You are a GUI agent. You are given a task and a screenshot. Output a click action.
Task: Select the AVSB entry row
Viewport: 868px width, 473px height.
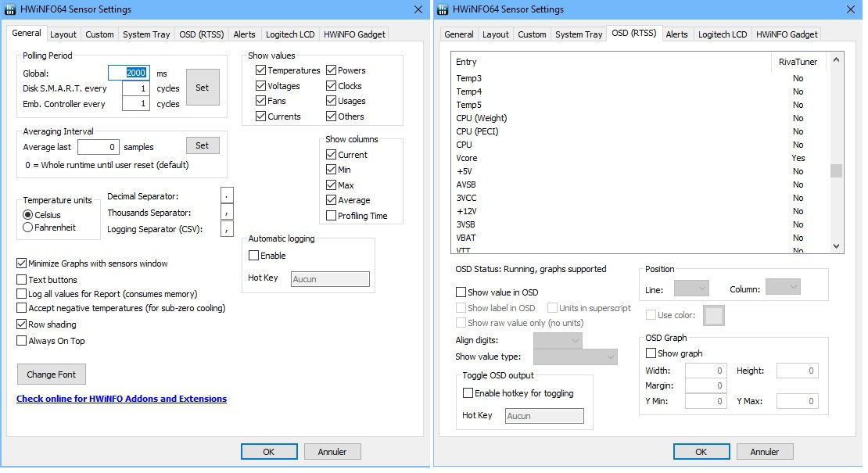[640, 185]
